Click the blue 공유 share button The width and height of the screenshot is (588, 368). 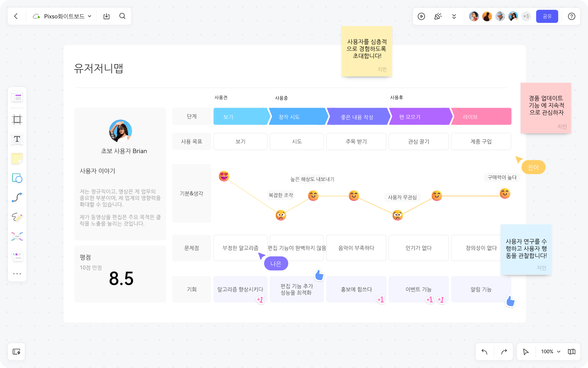pos(547,16)
